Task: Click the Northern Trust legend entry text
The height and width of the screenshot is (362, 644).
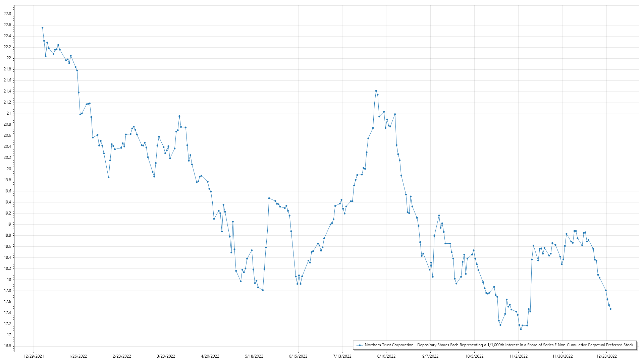Action: click(x=499, y=345)
